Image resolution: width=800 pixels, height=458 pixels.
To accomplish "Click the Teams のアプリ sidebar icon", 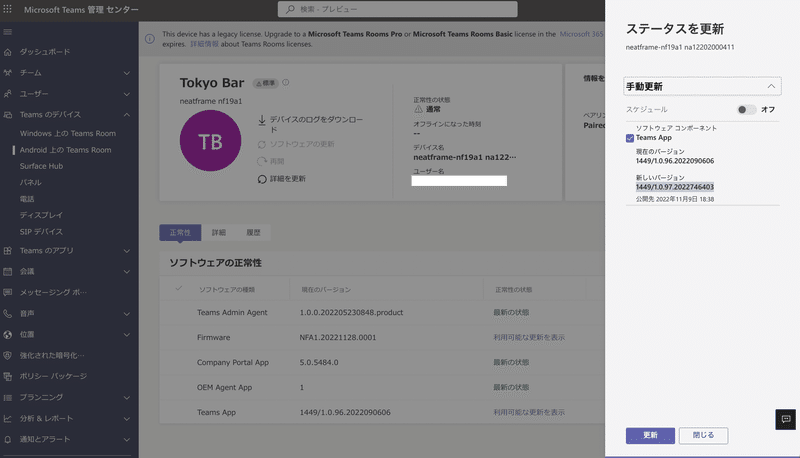I will (8, 251).
